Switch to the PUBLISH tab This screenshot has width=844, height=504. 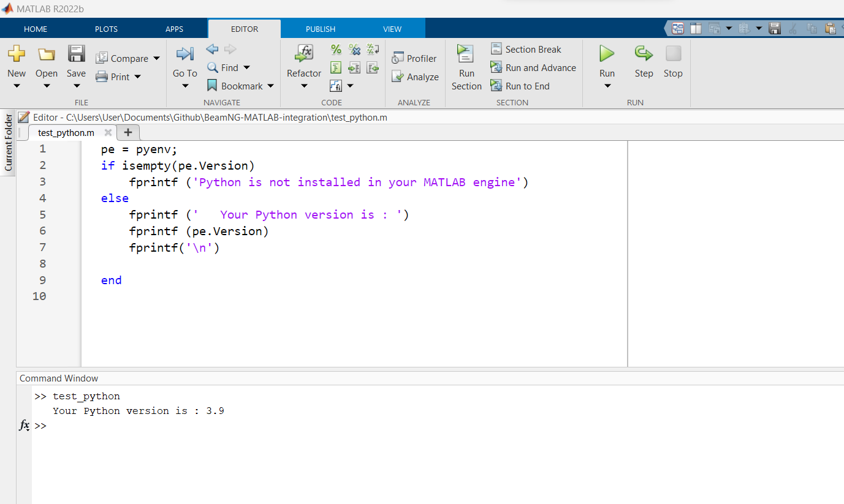click(x=321, y=29)
